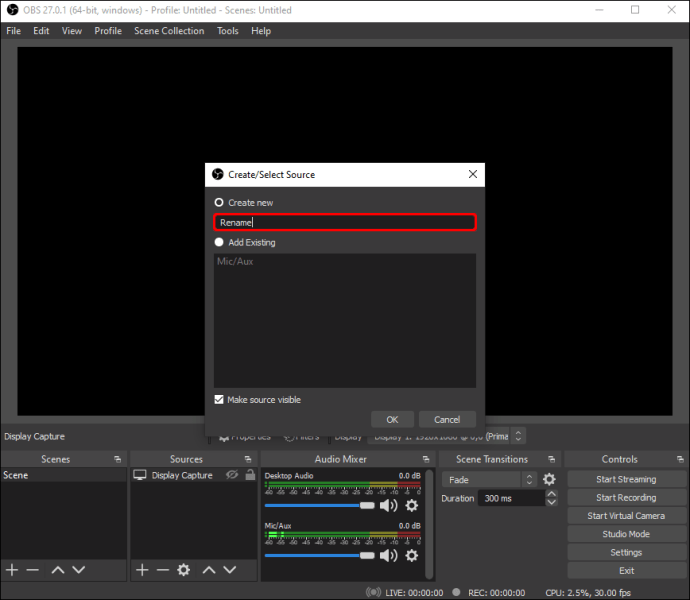
Task: Open Mic/Aux settings gear
Action: click(x=411, y=556)
